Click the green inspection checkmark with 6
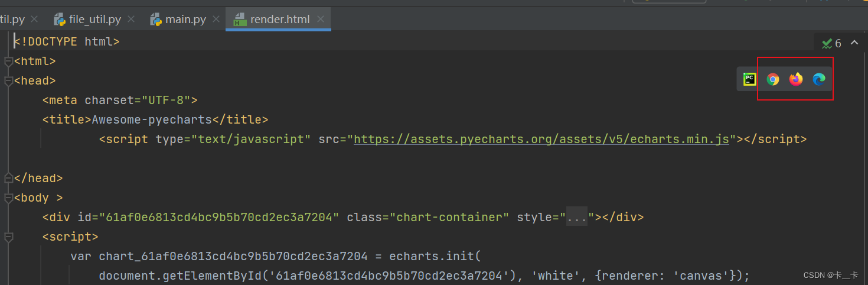The image size is (868, 285). (831, 43)
